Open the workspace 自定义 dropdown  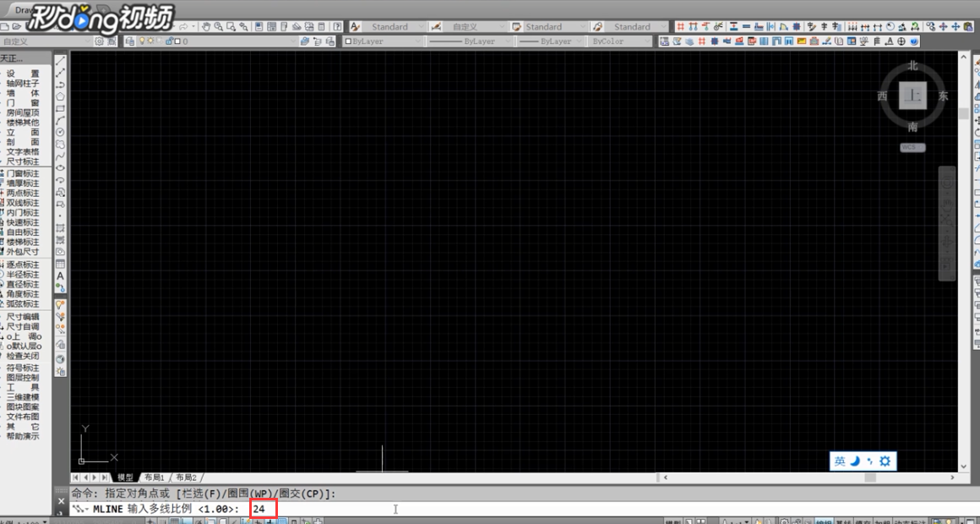pos(46,41)
